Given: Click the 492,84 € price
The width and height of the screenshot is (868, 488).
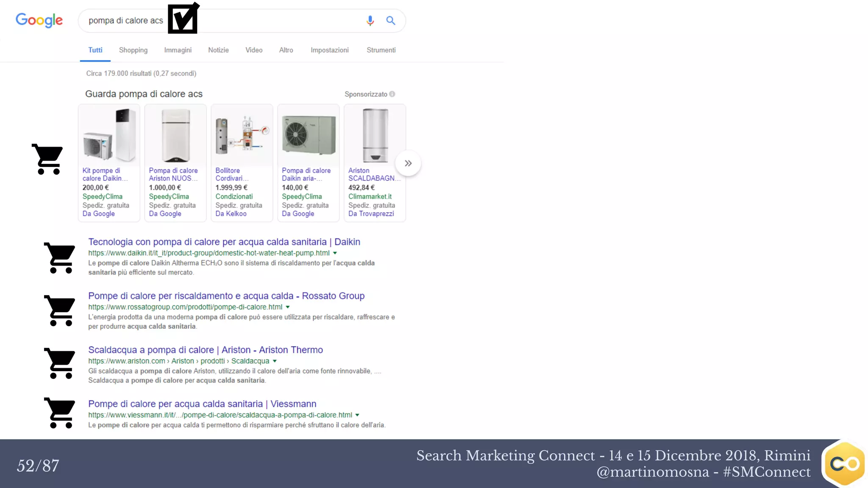Looking at the screenshot, I should click(362, 188).
